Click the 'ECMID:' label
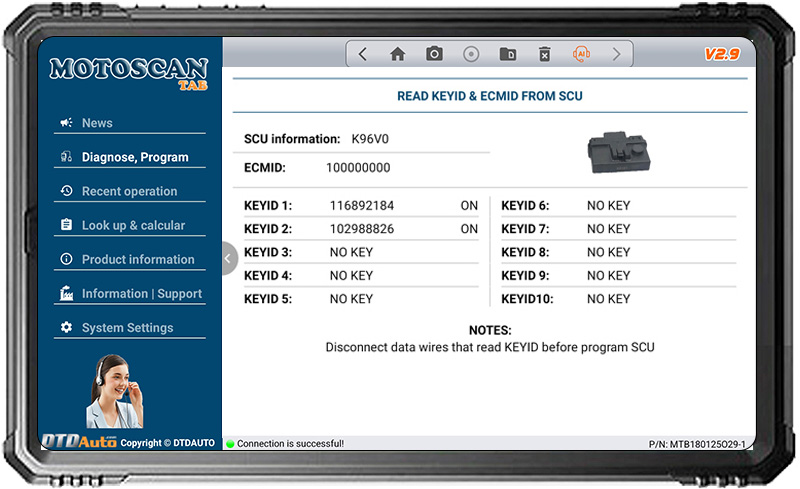Viewport: 800px width, 489px height. click(265, 167)
